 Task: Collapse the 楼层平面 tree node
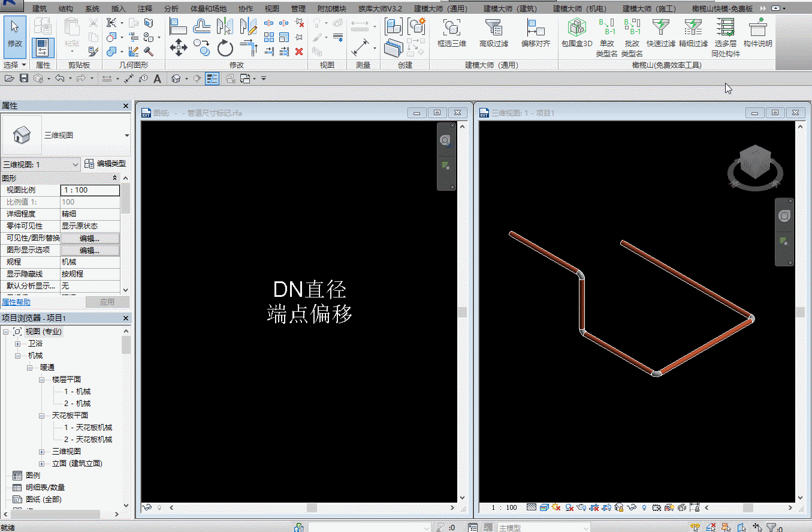tap(42, 380)
